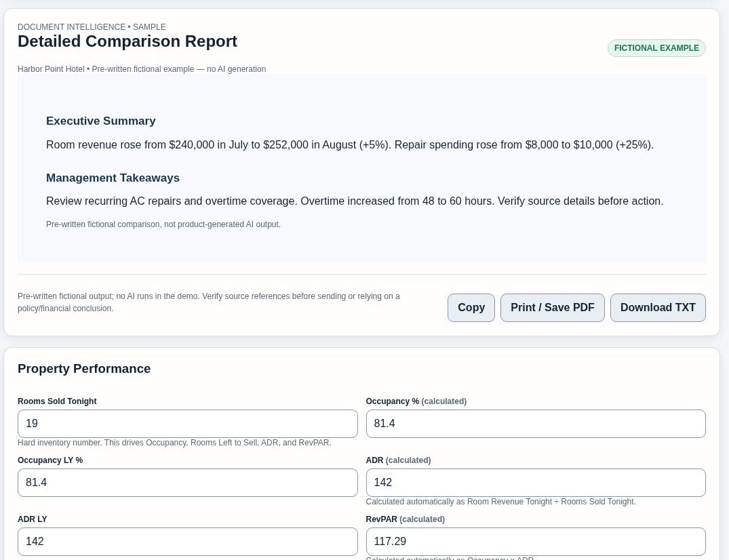Focus the Occupancy % calculated field
Screen dimensions: 729x560
536,423
